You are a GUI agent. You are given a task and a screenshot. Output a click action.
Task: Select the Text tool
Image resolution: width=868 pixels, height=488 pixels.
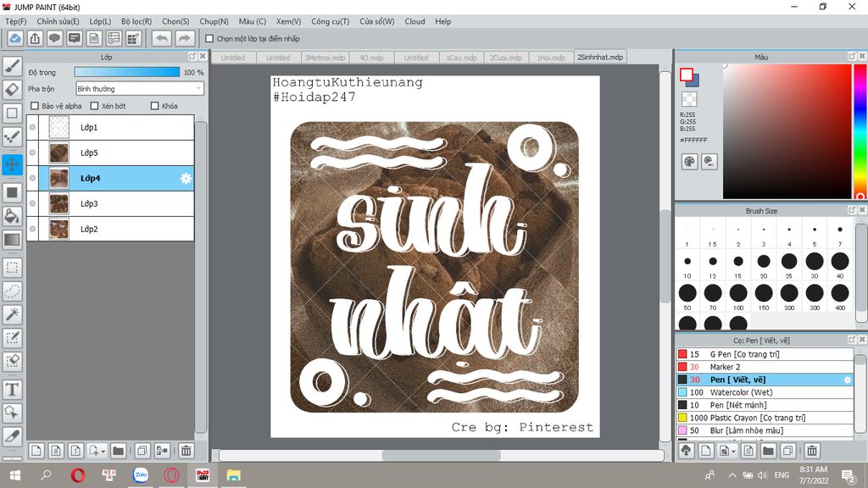pos(12,390)
